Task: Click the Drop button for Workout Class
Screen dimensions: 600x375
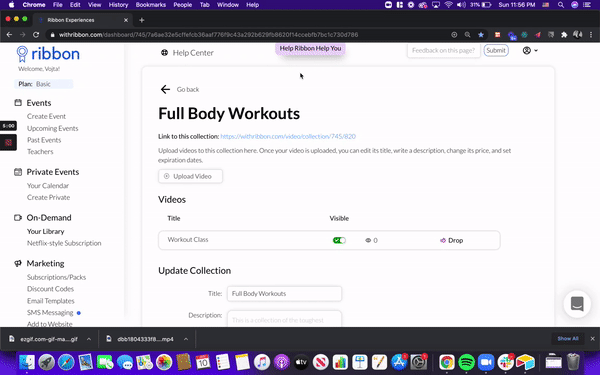Action: click(x=452, y=240)
